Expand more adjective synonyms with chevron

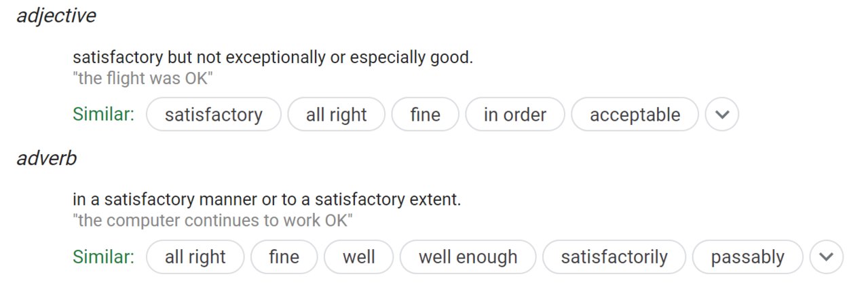pos(721,115)
